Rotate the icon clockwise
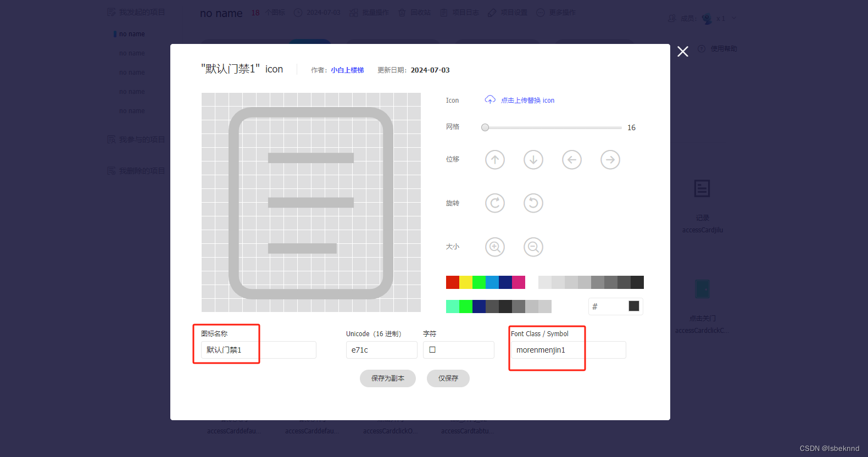The image size is (868, 457). coord(495,203)
